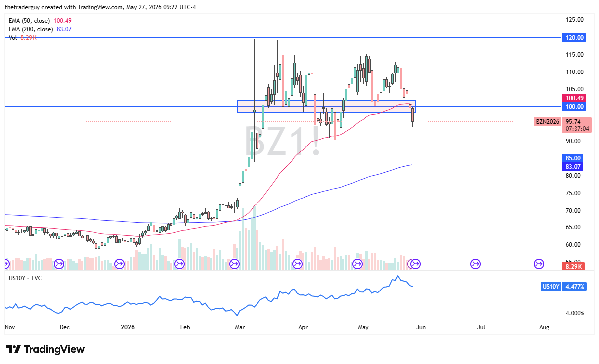This screenshot has height=364, width=599.
Task: Click the Dec label on the time axis
Action: pyautogui.click(x=65, y=327)
